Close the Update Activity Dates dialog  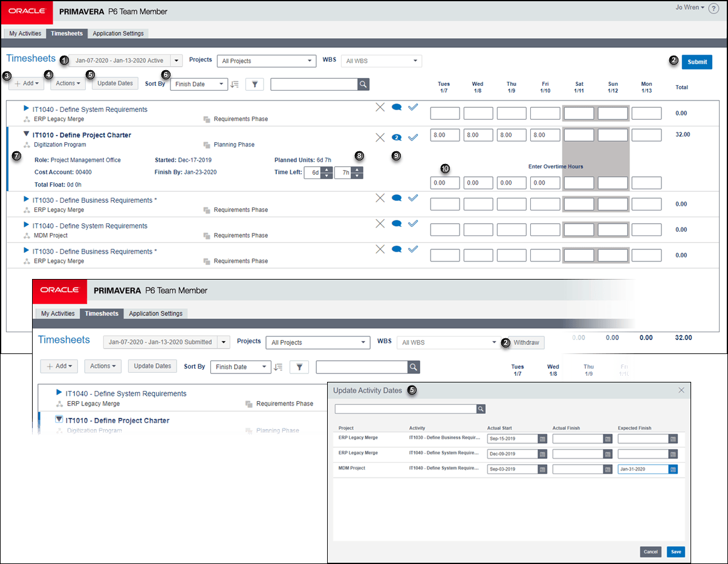(x=681, y=390)
